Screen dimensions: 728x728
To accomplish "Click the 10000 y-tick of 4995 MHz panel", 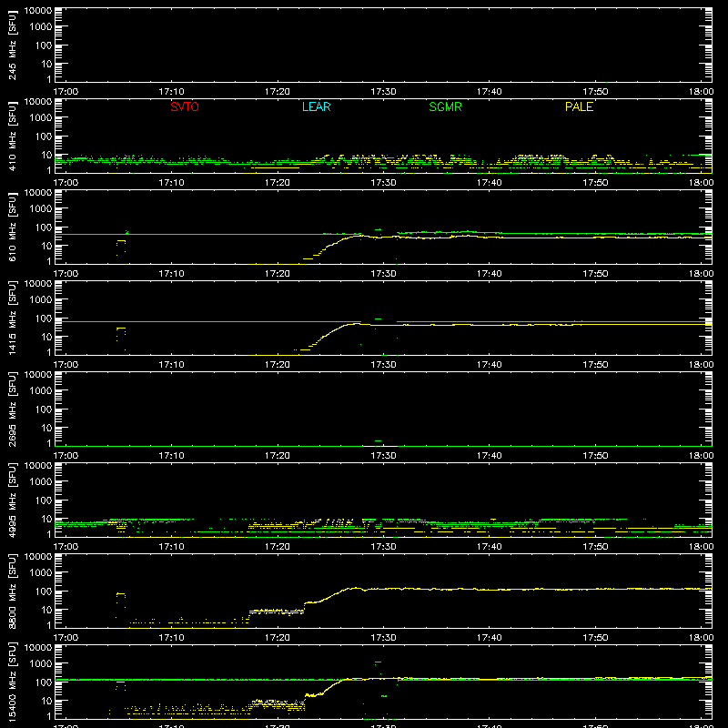I will [38, 466].
